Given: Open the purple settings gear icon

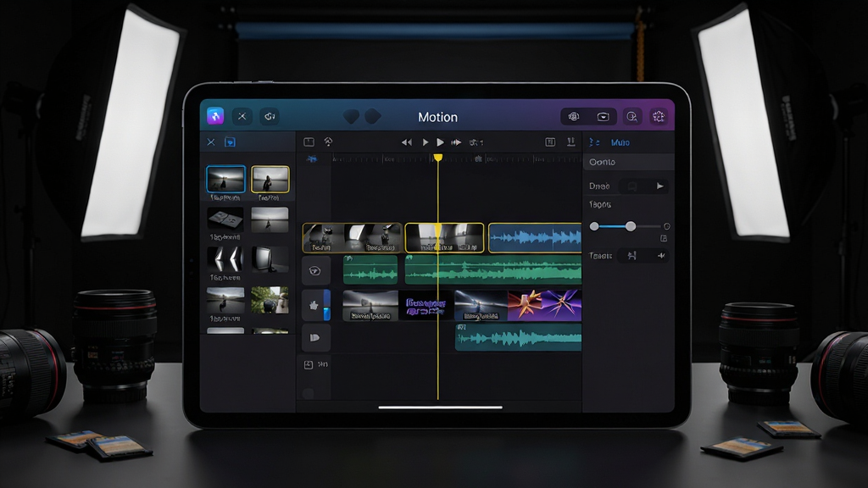Looking at the screenshot, I should [658, 116].
